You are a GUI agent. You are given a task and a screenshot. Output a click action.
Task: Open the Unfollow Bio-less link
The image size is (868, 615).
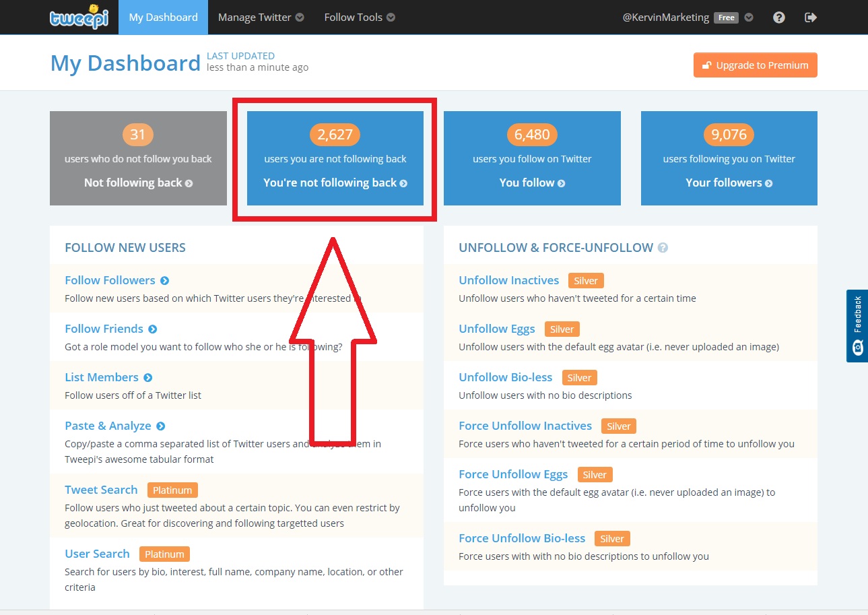506,377
